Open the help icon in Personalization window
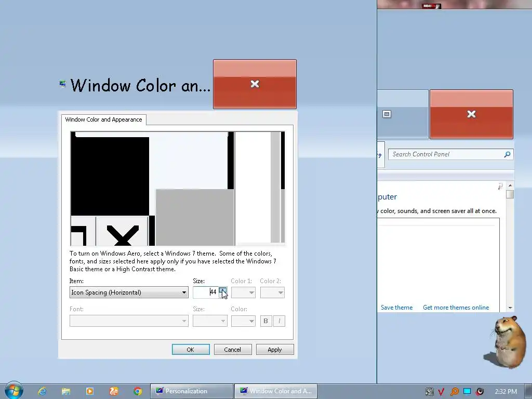532x399 pixels. [500, 187]
